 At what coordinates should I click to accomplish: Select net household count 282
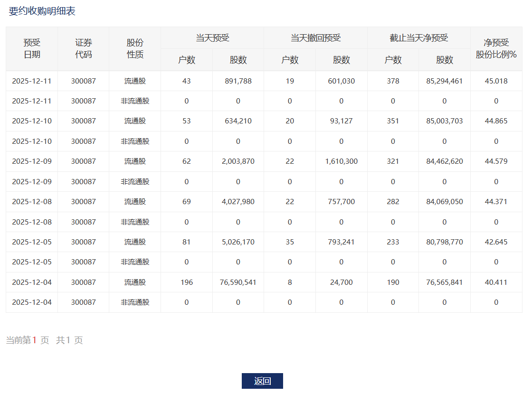(393, 202)
